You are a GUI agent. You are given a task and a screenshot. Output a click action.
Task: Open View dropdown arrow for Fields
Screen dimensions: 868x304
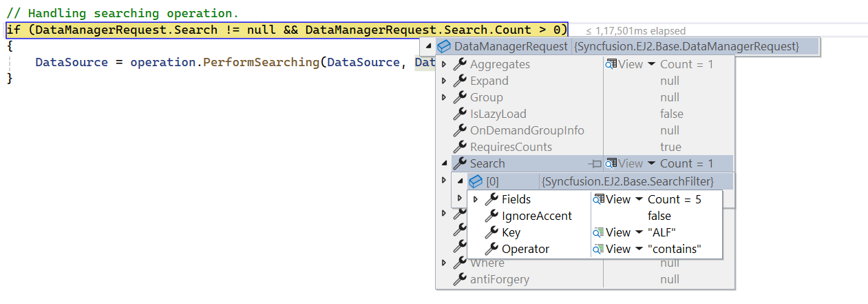pos(638,199)
